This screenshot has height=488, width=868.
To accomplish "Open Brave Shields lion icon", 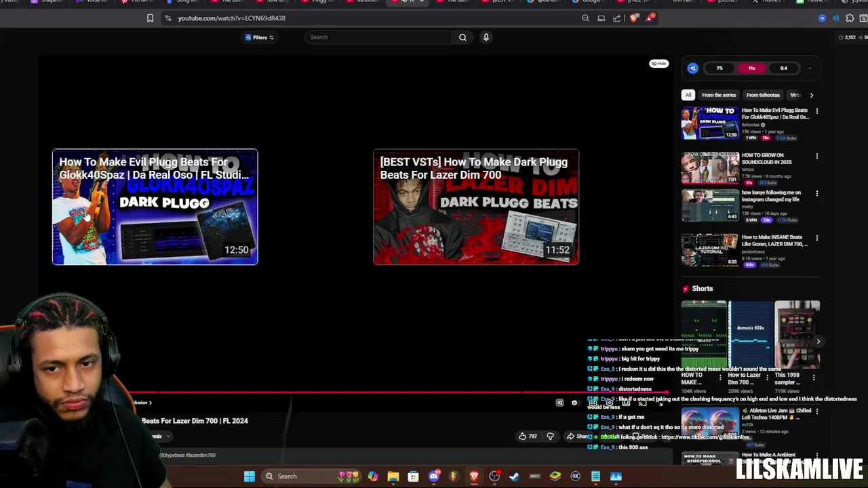I will click(x=634, y=18).
